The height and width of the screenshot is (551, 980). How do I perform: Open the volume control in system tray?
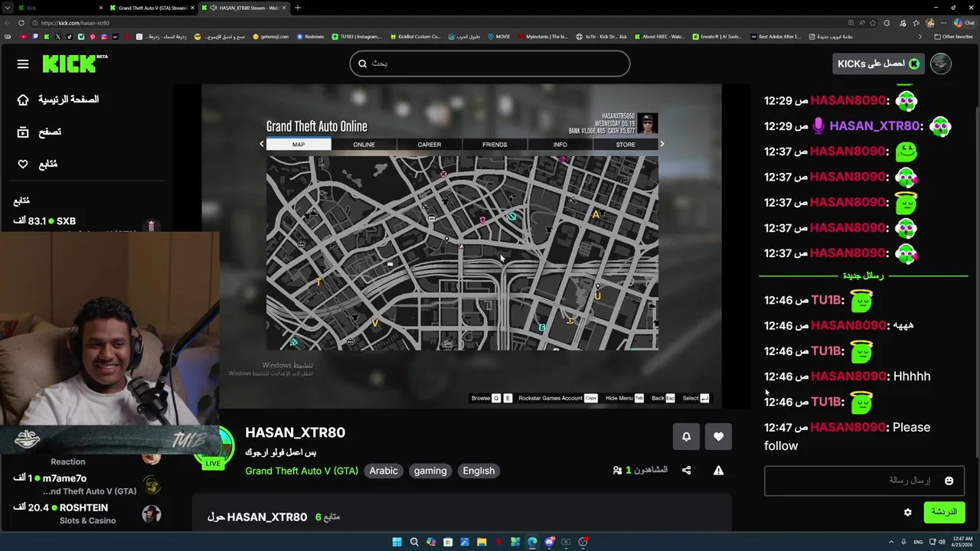click(x=941, y=542)
